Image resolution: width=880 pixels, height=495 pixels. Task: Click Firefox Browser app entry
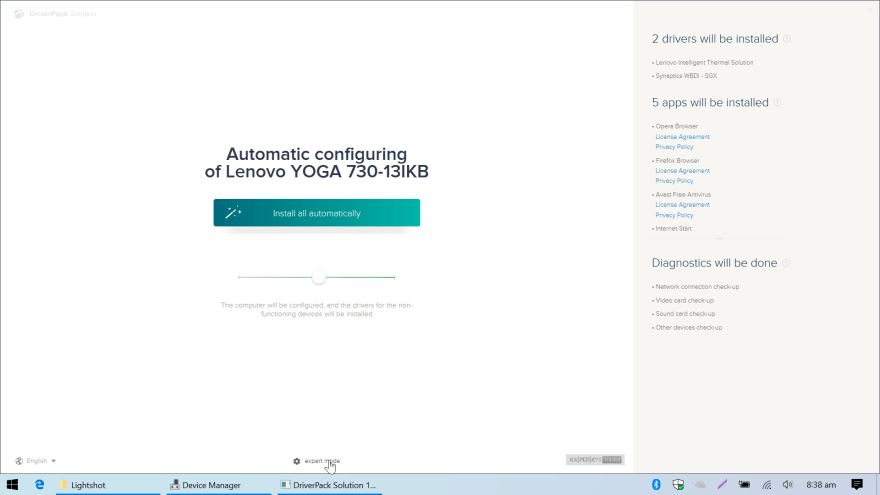(x=677, y=161)
